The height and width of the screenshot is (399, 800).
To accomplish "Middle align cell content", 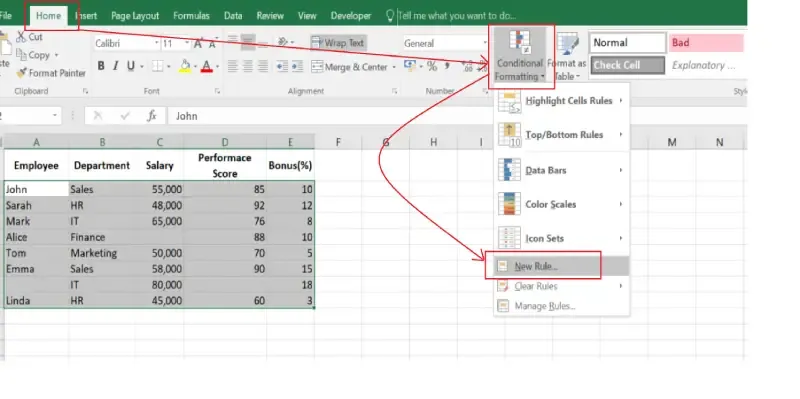I will click(248, 43).
